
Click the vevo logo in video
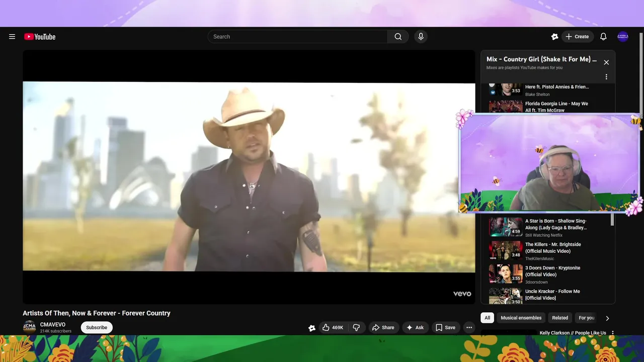tap(462, 294)
